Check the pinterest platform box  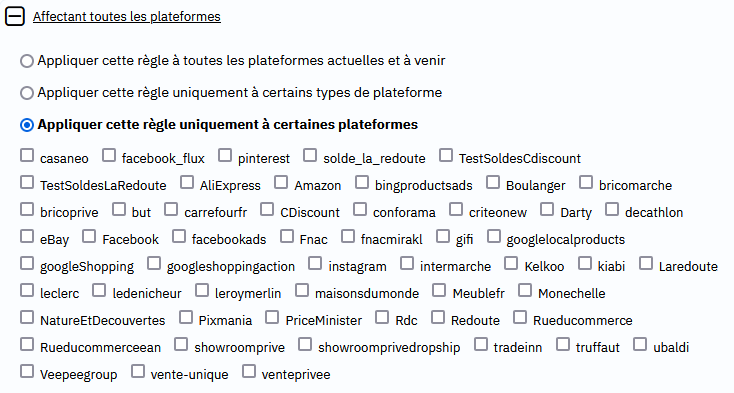point(225,155)
